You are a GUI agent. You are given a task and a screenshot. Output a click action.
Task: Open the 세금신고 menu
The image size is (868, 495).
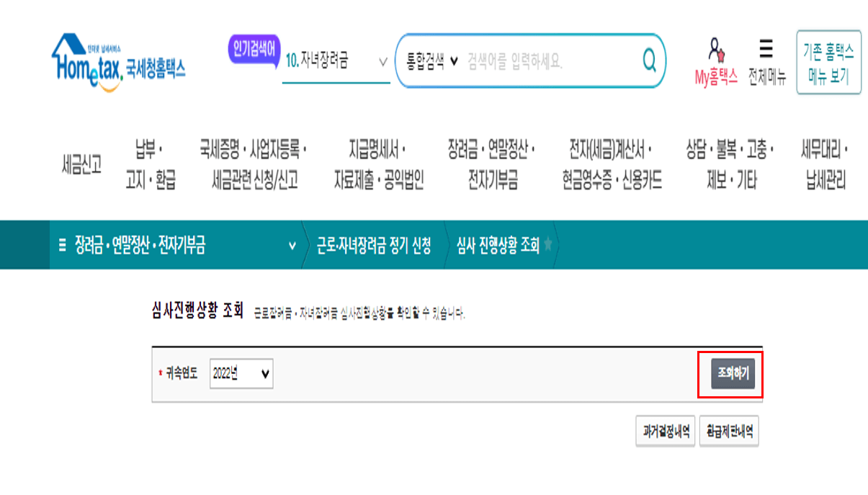point(81,164)
